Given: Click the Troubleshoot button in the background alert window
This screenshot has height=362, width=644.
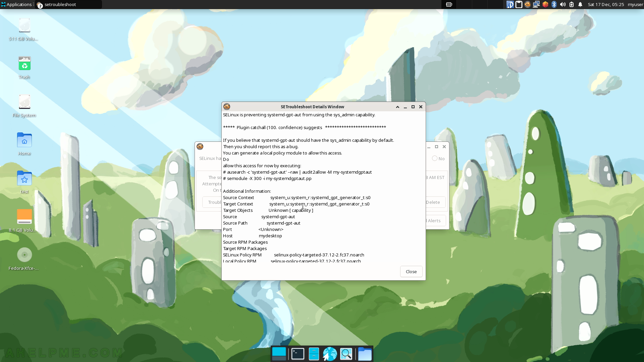Looking at the screenshot, I should [212, 202].
